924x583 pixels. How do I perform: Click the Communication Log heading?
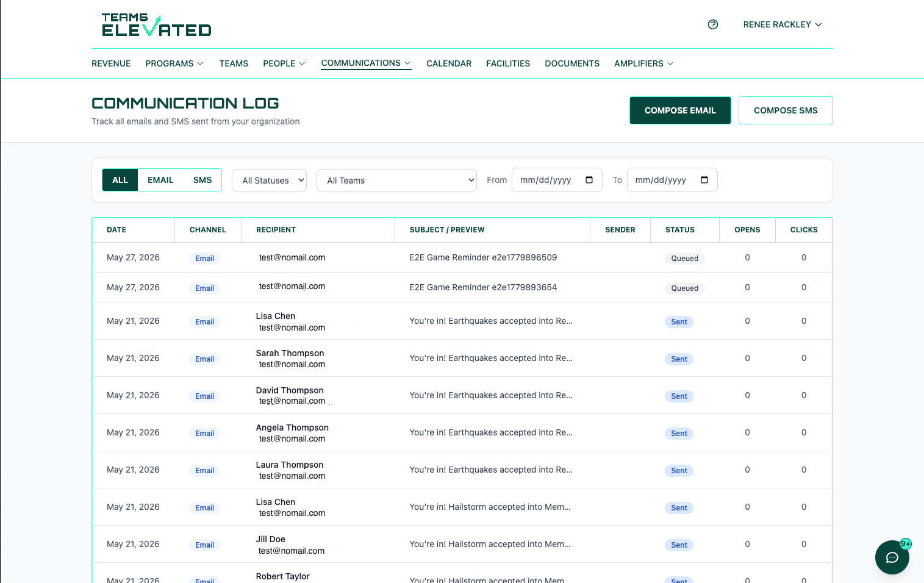[185, 103]
